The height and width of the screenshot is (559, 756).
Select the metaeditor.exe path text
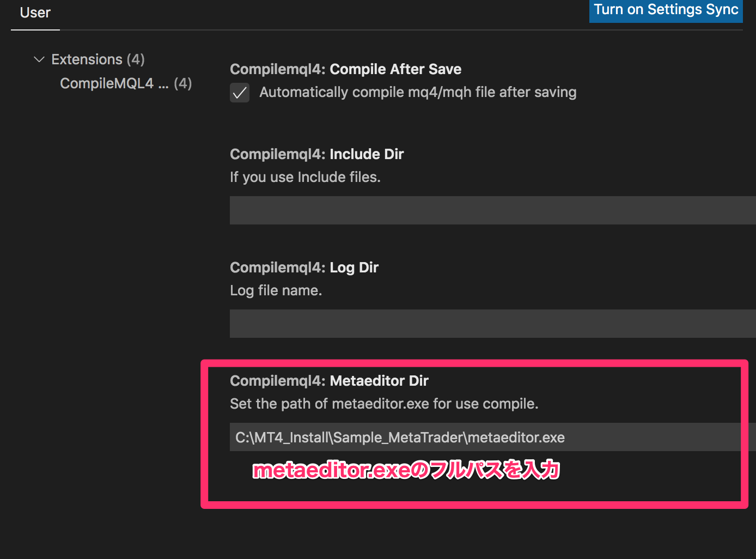tap(400, 437)
